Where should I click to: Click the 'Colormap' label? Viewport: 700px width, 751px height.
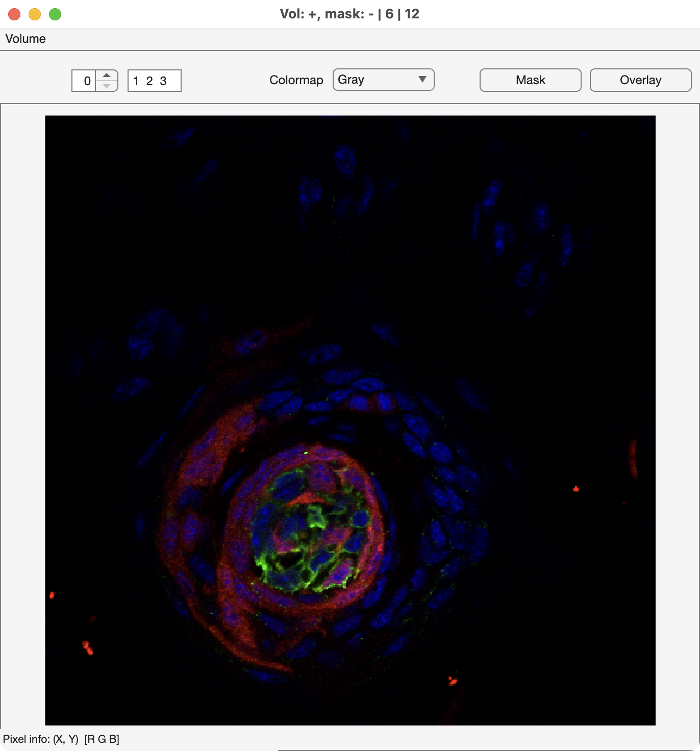pyautogui.click(x=296, y=80)
